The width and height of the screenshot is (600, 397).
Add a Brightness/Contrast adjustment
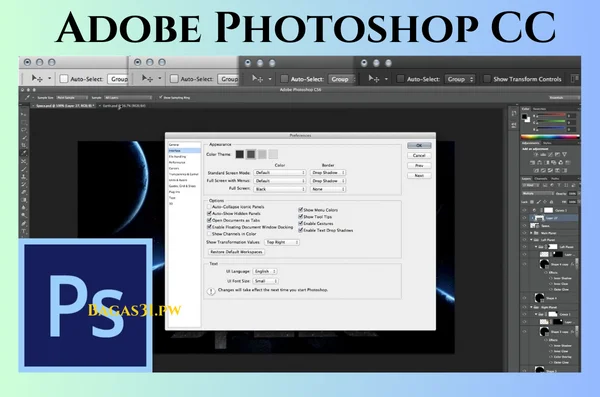pos(536,155)
